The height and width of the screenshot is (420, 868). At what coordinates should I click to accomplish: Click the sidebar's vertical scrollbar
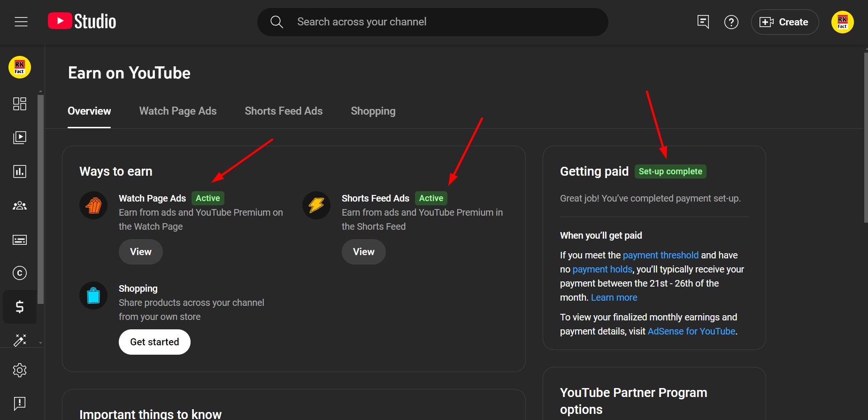click(x=41, y=199)
